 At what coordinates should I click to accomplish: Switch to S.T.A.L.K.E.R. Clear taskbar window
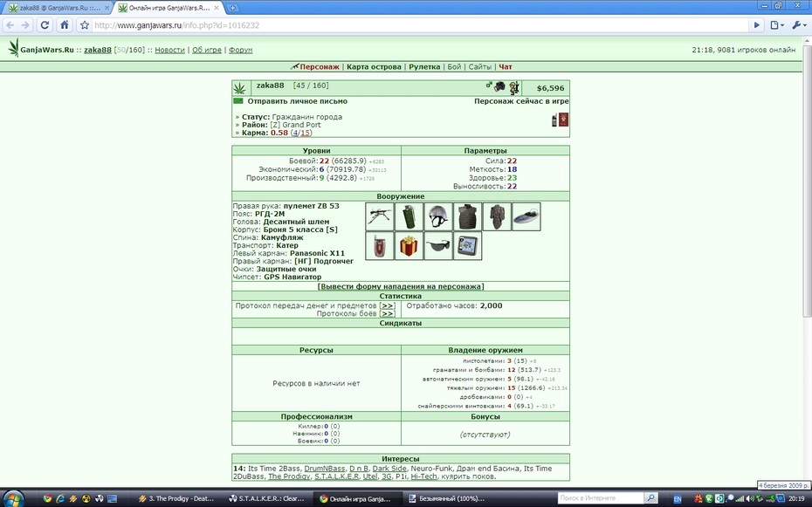pyautogui.click(x=266, y=499)
